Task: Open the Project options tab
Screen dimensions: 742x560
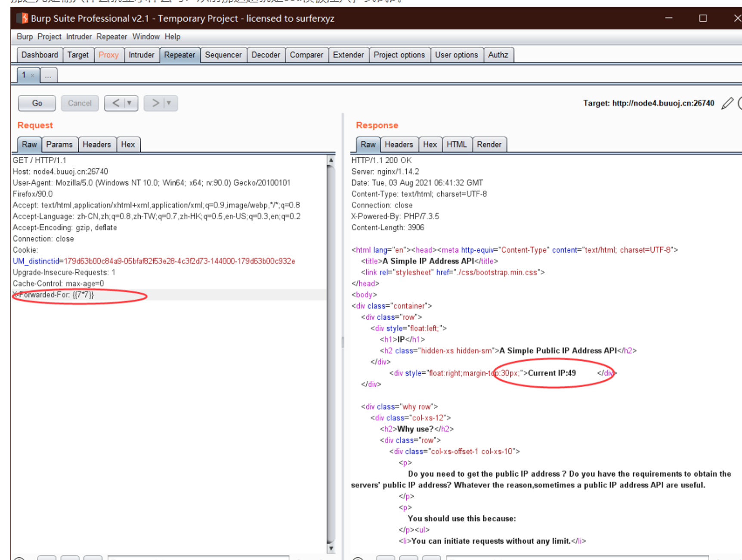Action: pos(399,55)
